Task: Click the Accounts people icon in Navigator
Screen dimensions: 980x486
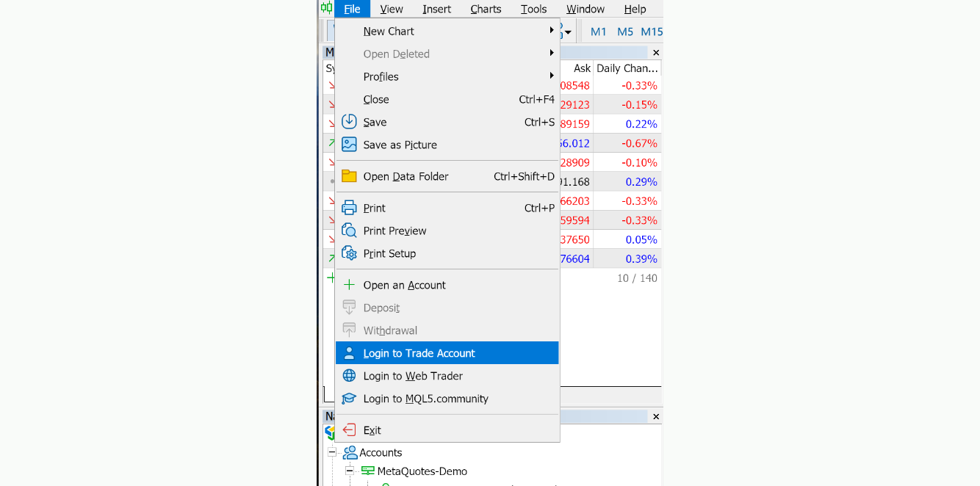Action: point(350,452)
